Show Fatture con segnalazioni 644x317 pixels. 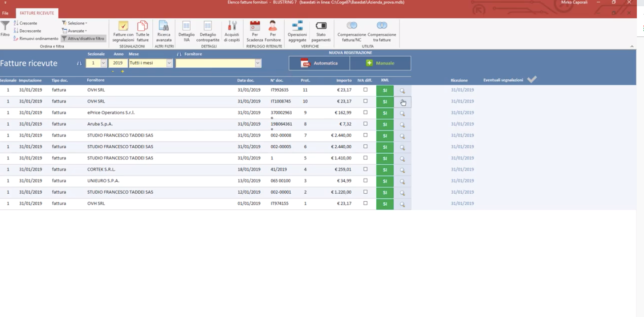point(123,31)
